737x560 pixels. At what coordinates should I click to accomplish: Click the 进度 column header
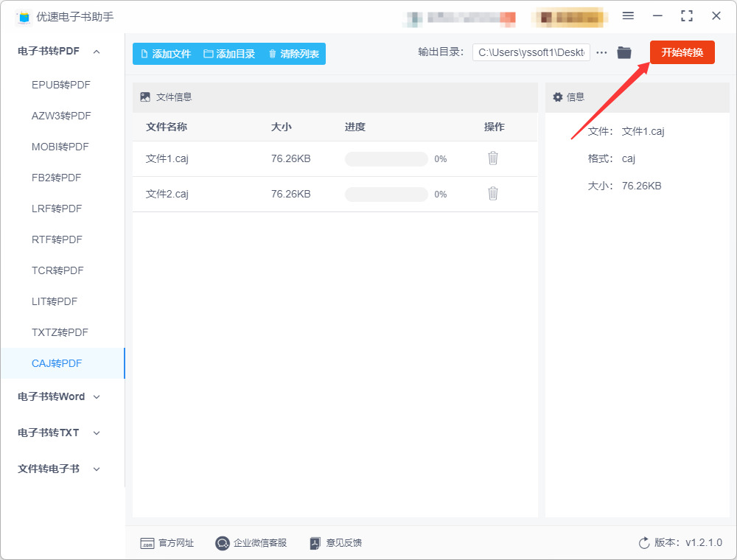point(355,127)
